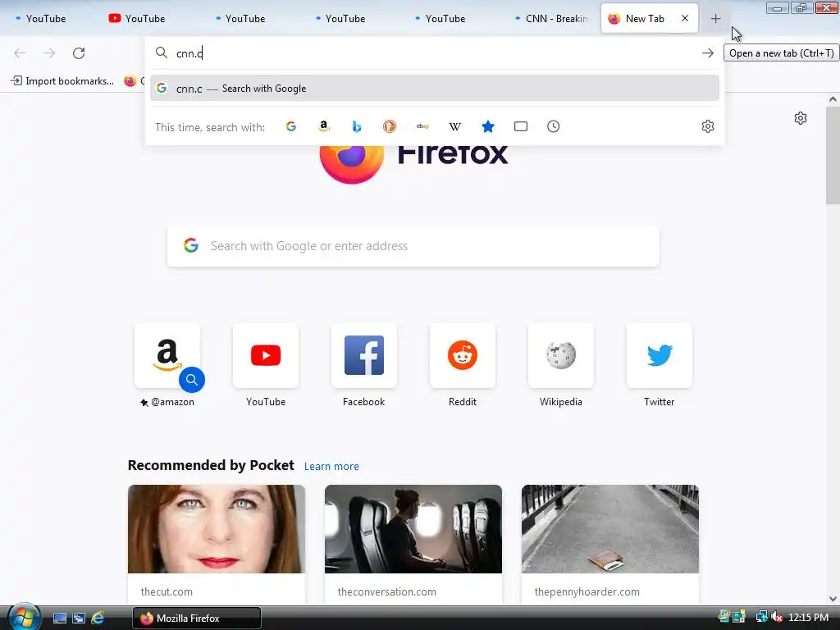
Task: Search open tabs using the tab icon
Action: (x=521, y=126)
